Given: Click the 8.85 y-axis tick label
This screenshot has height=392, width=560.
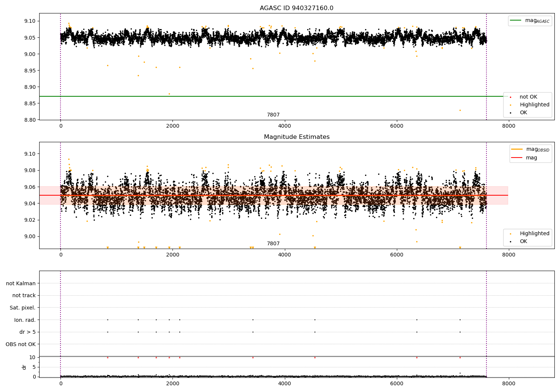Looking at the screenshot, I should 29,103.
